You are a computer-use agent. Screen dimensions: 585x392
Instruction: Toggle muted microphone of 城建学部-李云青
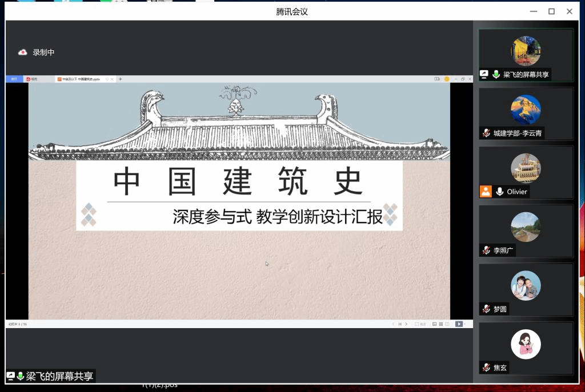[486, 134]
